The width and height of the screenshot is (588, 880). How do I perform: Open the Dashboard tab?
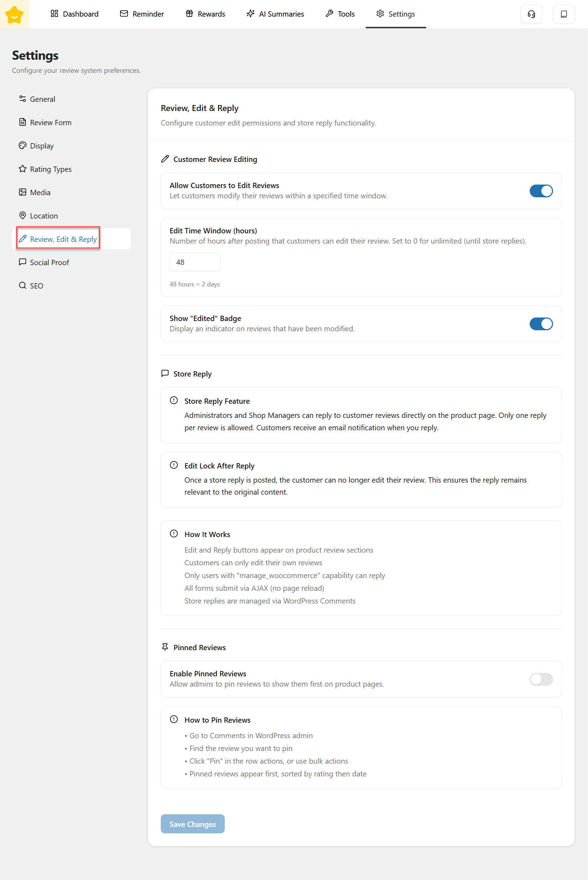point(75,14)
